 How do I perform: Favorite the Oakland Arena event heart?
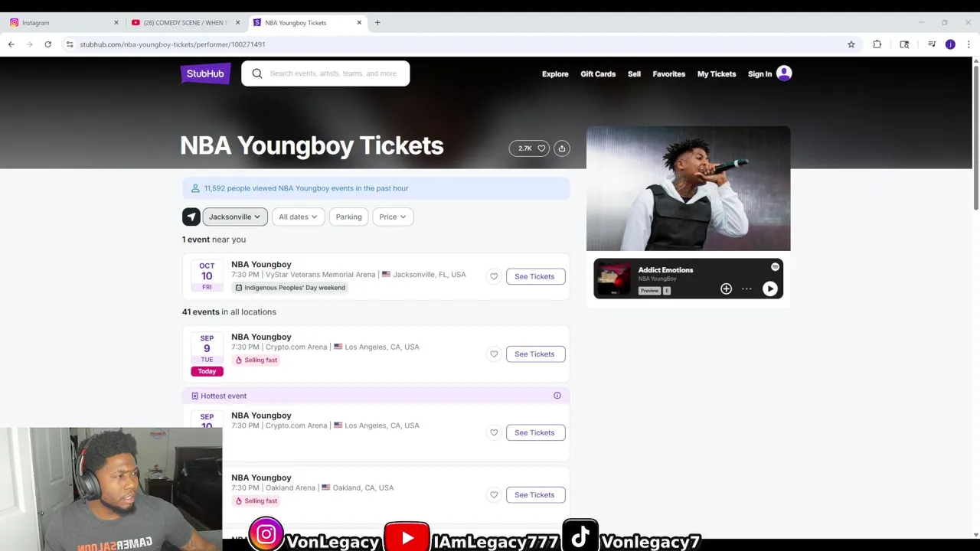pyautogui.click(x=494, y=494)
